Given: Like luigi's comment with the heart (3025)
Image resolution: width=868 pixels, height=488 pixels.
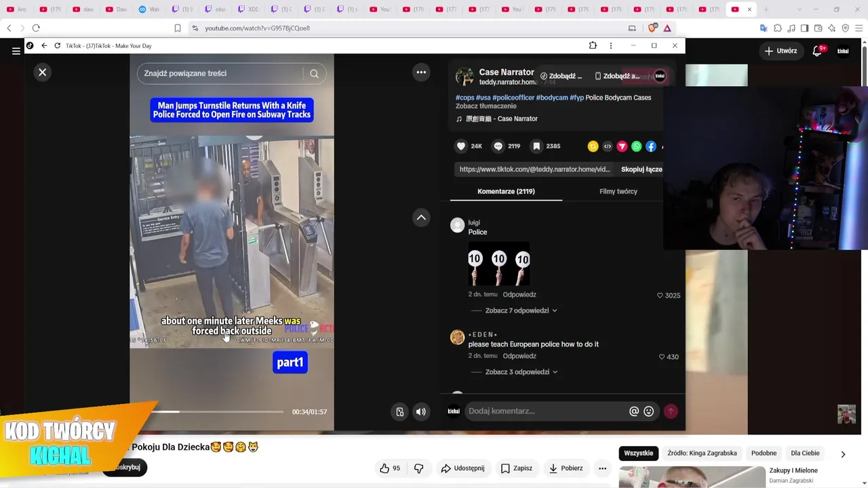Looking at the screenshot, I should tap(660, 296).
